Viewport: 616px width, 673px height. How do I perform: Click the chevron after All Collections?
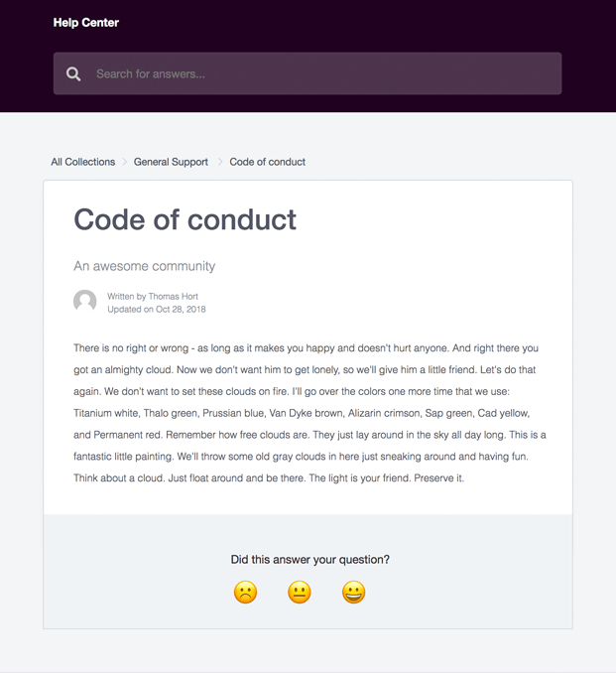coord(125,162)
